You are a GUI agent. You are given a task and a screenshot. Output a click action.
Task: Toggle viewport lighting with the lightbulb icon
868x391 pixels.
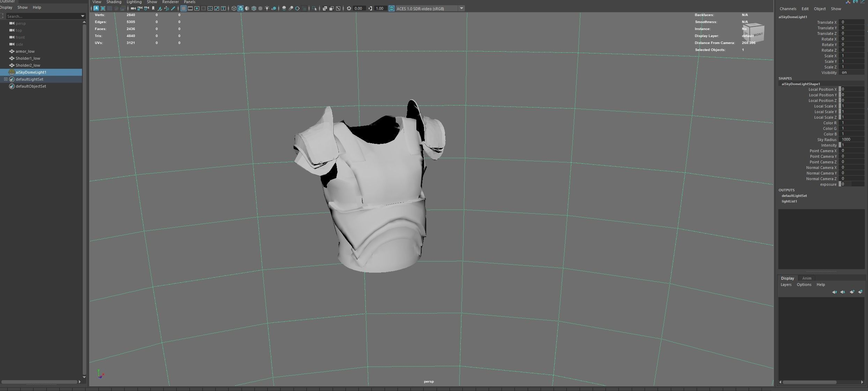point(267,8)
